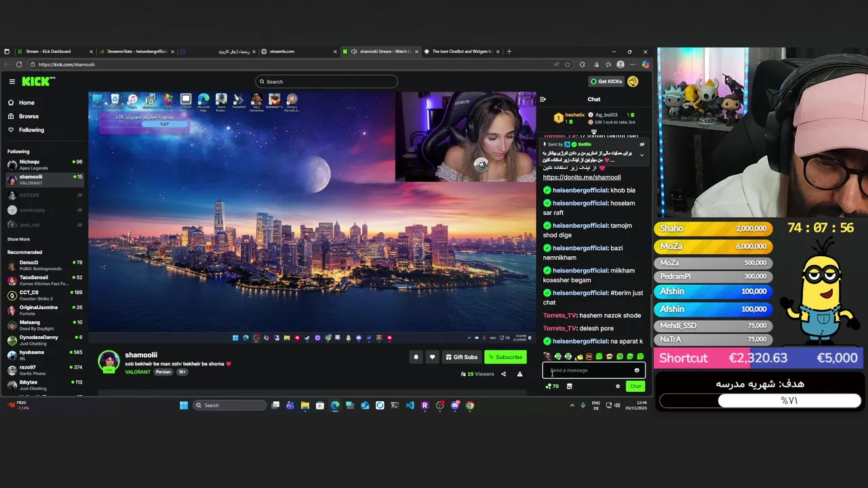This screenshot has height=488, width=868.
Task: Open the donito.me/shamoolii link in chat
Action: 581,177
